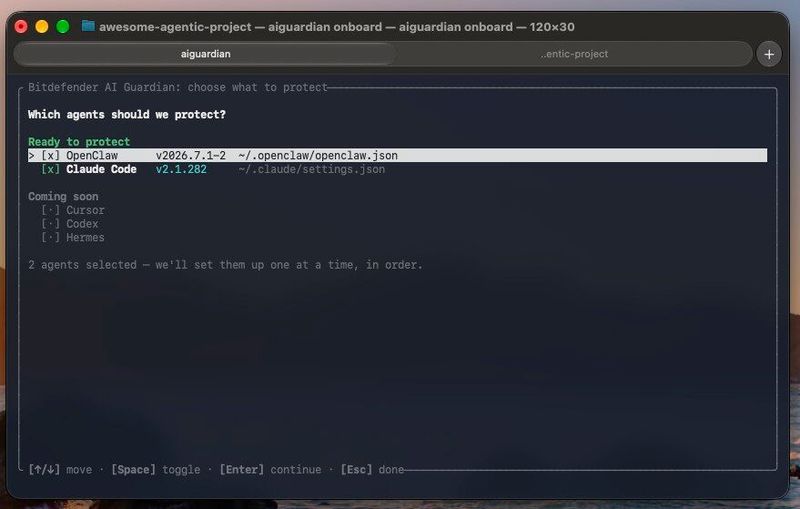Click the 'Coming soon' heading
Image resolution: width=800 pixels, height=509 pixels.
pyautogui.click(x=63, y=196)
